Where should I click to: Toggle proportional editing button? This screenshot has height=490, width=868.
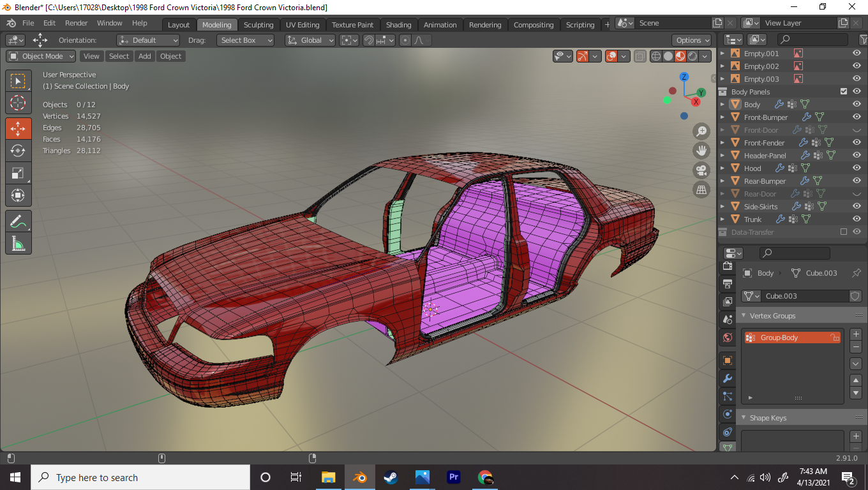pyautogui.click(x=405, y=40)
